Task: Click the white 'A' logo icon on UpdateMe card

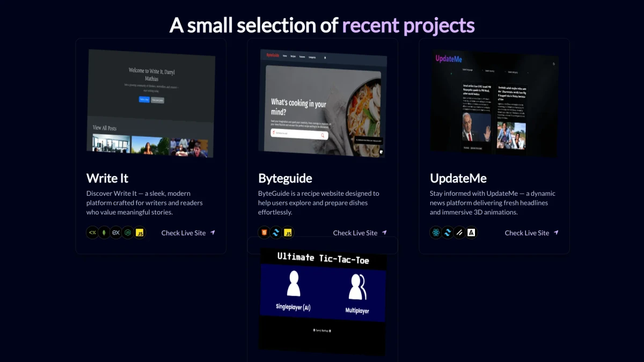Action: tap(471, 233)
